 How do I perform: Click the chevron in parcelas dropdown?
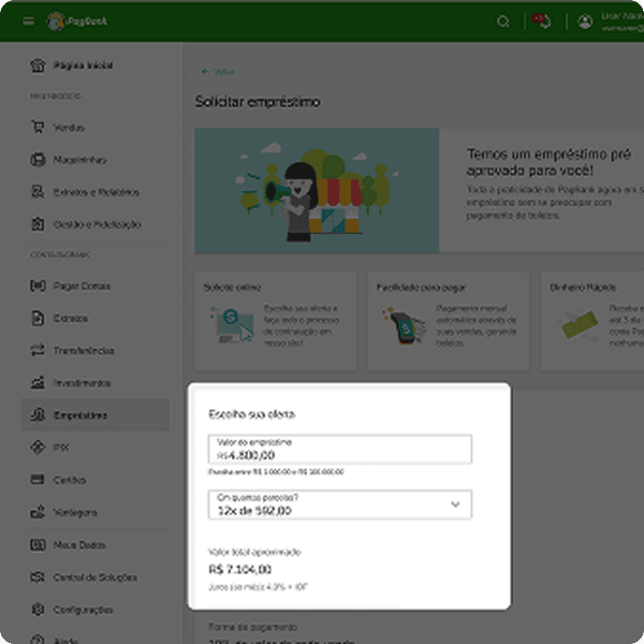tap(455, 504)
